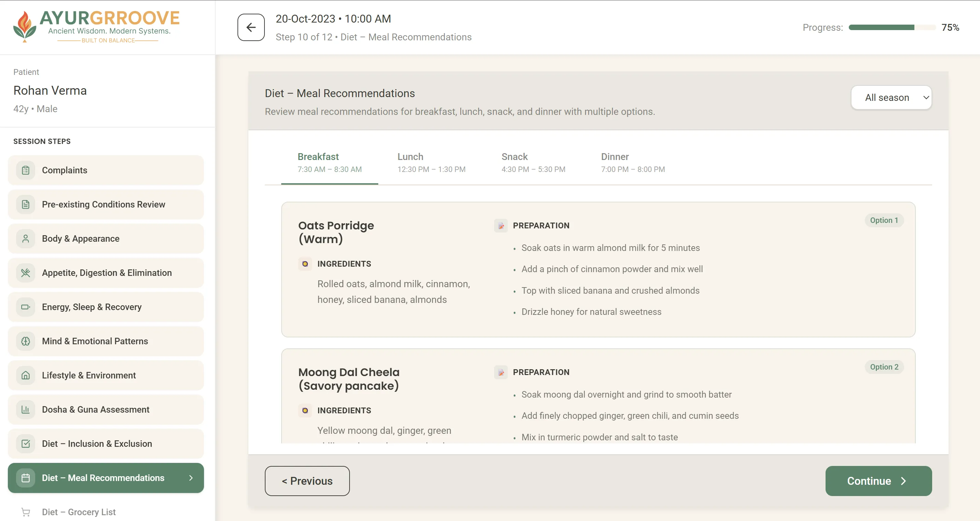Image resolution: width=980 pixels, height=521 pixels.
Task: Click 'Add a pinch of cinnamon' step
Action: point(612,269)
